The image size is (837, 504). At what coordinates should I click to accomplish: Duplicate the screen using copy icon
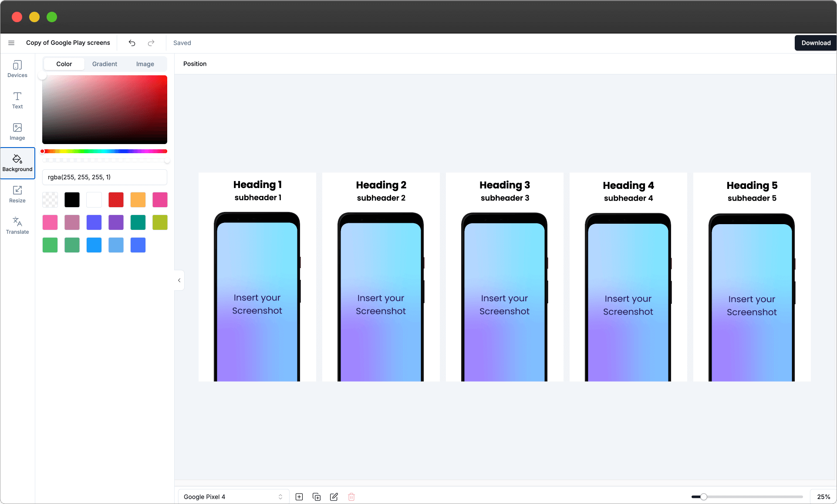tap(317, 497)
